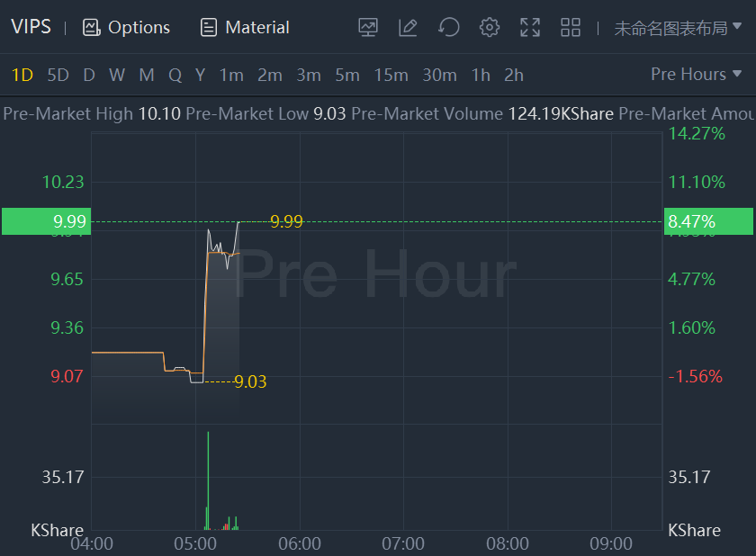The width and height of the screenshot is (756, 556).
Task: Toggle fullscreen chart view
Action: point(530,27)
